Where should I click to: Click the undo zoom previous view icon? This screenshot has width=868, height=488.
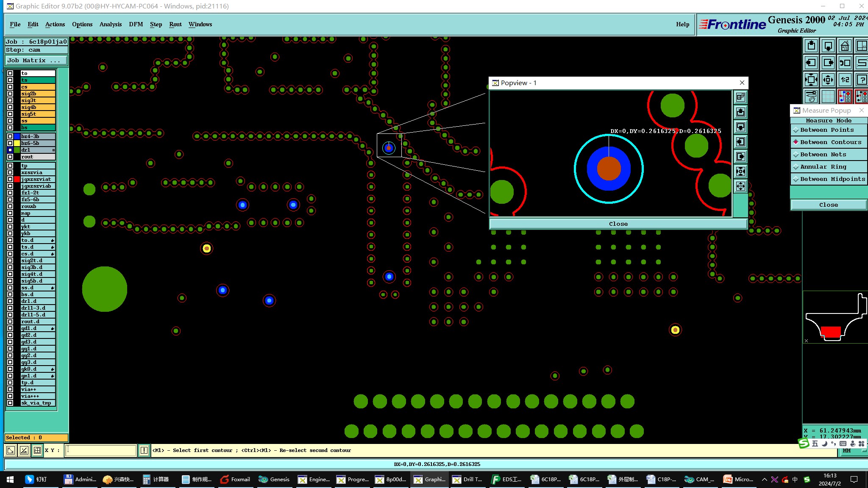[845, 63]
